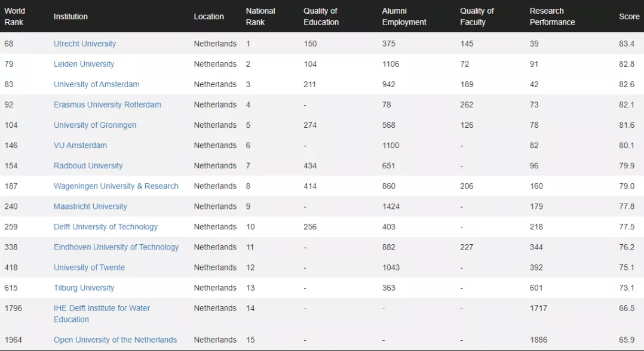Click the Location column header
644x351 pixels.
click(208, 17)
